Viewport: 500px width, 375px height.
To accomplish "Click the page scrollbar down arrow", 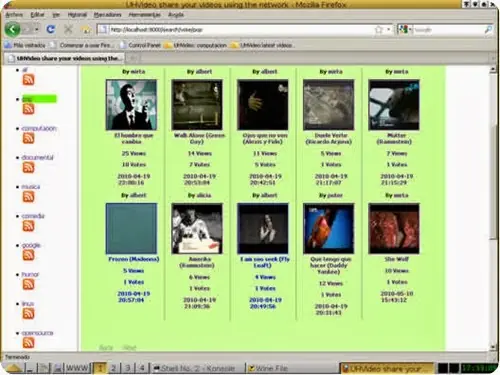I will [493, 347].
